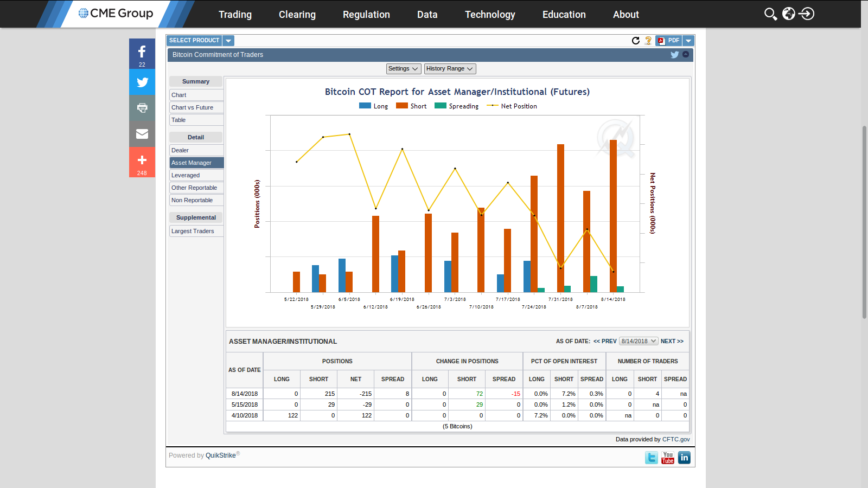This screenshot has height=488, width=868.
Task: Go to the CME Group logo home
Action: tap(116, 14)
